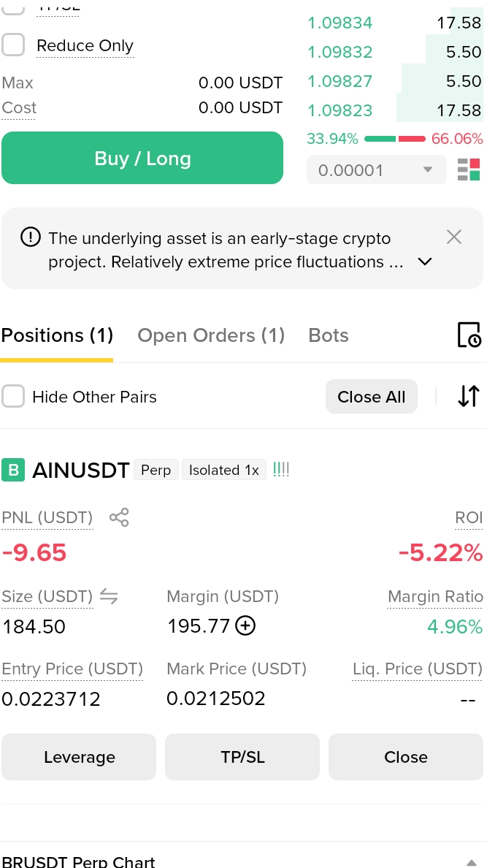This screenshot has height=868, width=487.
Task: Open the Bots tab
Action: click(329, 335)
